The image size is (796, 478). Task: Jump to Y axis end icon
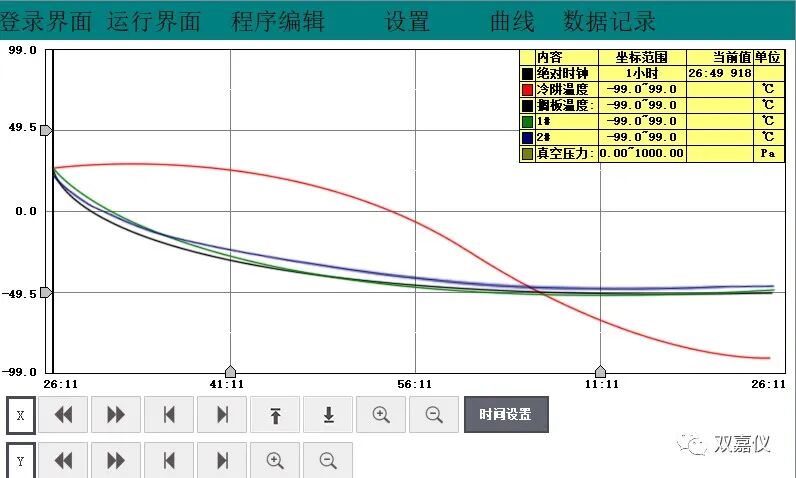coord(222,460)
